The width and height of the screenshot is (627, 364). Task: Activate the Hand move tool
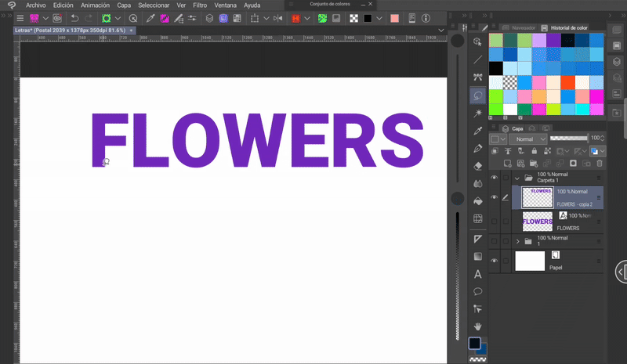[477, 326]
